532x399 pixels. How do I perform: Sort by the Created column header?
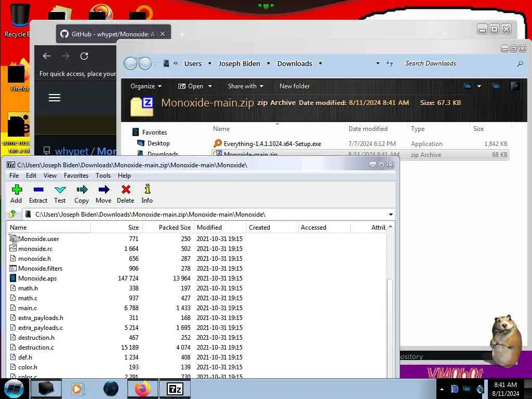[272, 228]
